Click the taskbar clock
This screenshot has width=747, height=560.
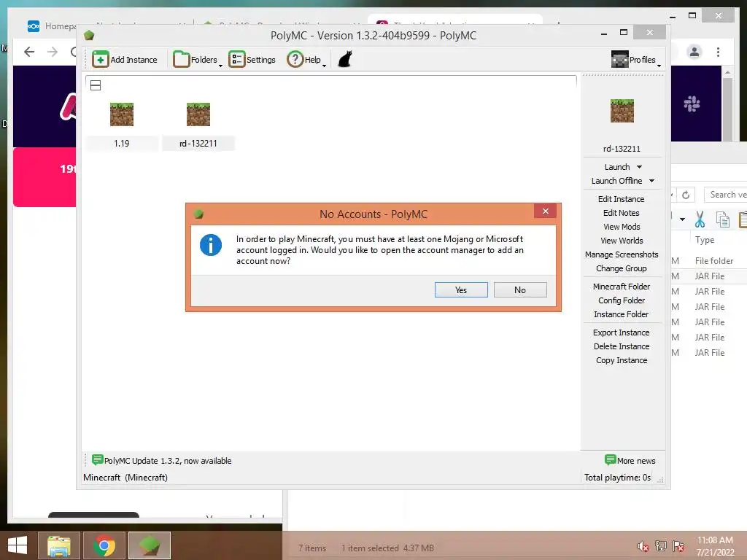(715, 546)
